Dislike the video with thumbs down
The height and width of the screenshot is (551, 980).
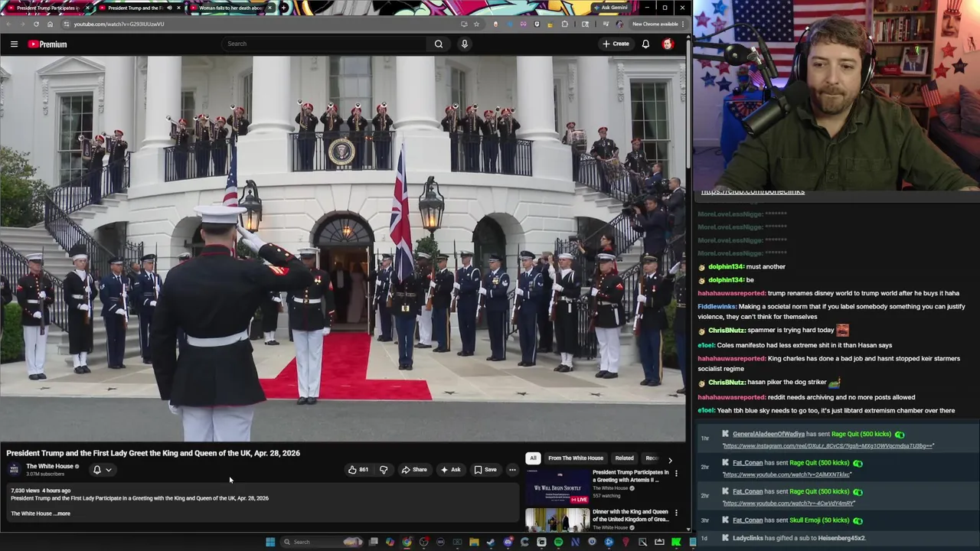tap(384, 470)
